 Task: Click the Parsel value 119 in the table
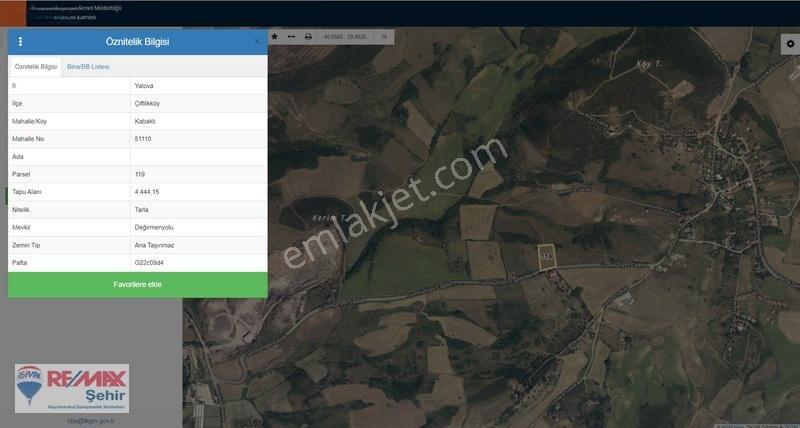[x=140, y=174]
